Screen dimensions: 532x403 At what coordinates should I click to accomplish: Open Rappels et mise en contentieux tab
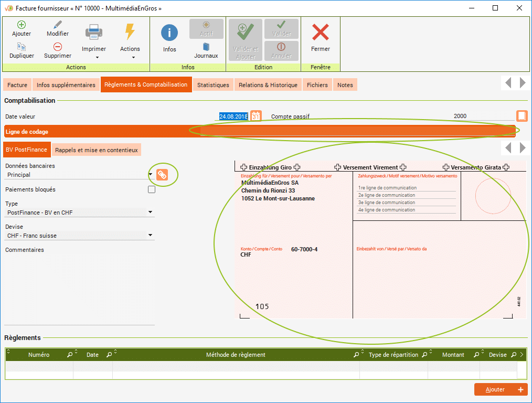click(x=96, y=150)
